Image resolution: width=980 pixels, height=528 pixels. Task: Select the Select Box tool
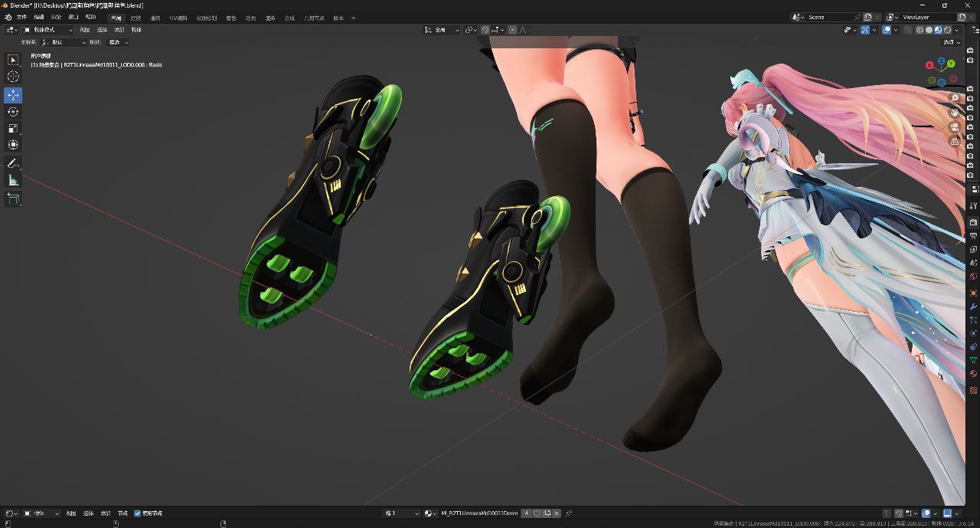click(13, 60)
